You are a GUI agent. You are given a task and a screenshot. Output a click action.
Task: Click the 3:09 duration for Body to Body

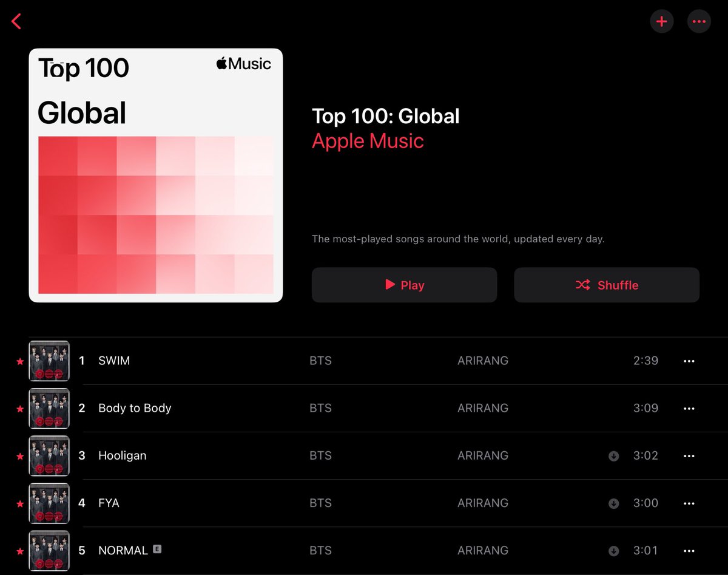coord(645,408)
